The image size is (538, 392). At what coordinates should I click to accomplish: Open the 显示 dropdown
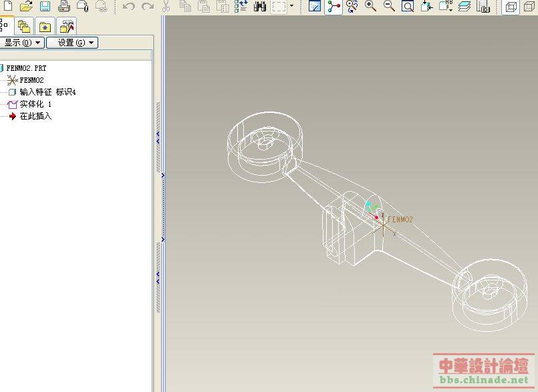point(22,43)
